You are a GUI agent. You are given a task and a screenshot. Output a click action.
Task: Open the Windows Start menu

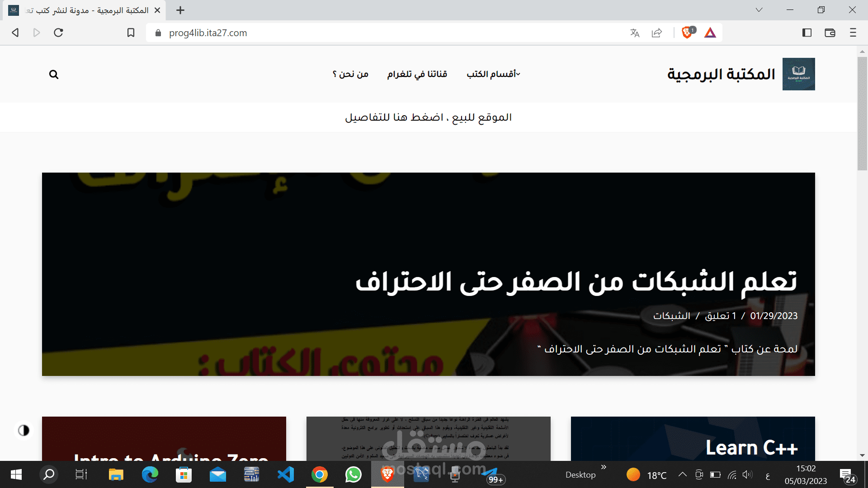pyautogui.click(x=16, y=474)
